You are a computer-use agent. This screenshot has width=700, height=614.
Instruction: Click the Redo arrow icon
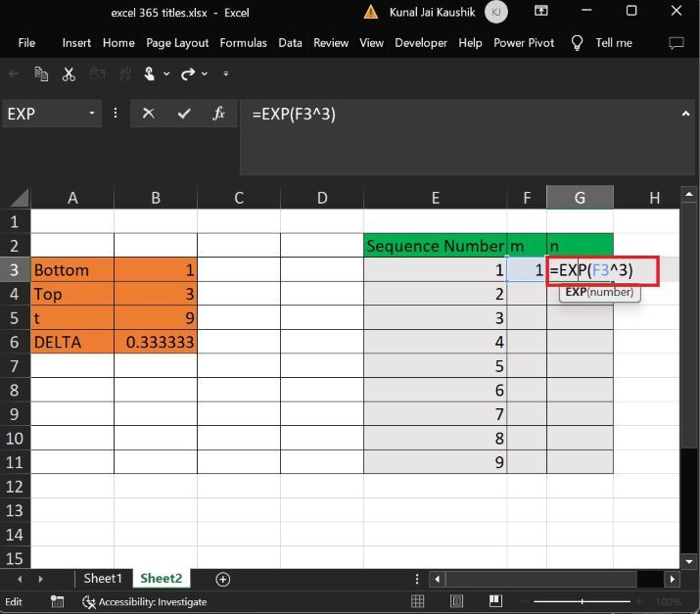[188, 73]
